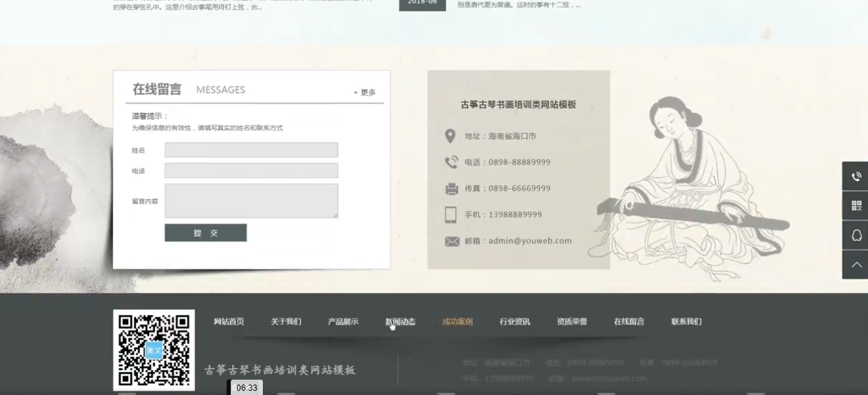The image size is (868, 395).
Task: Click the fax machine icon beside 传真
Action: tap(451, 189)
